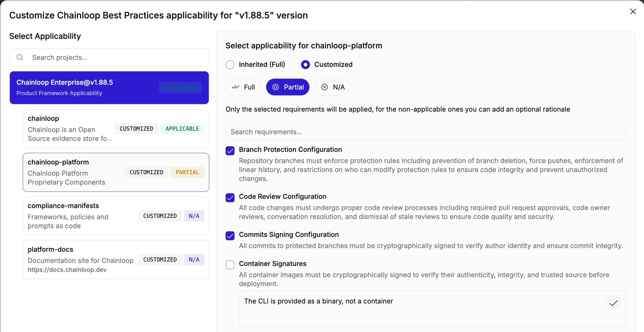Click the https://docs.chainloop.dev text
The height and width of the screenshot is (332, 644).
tap(67, 270)
